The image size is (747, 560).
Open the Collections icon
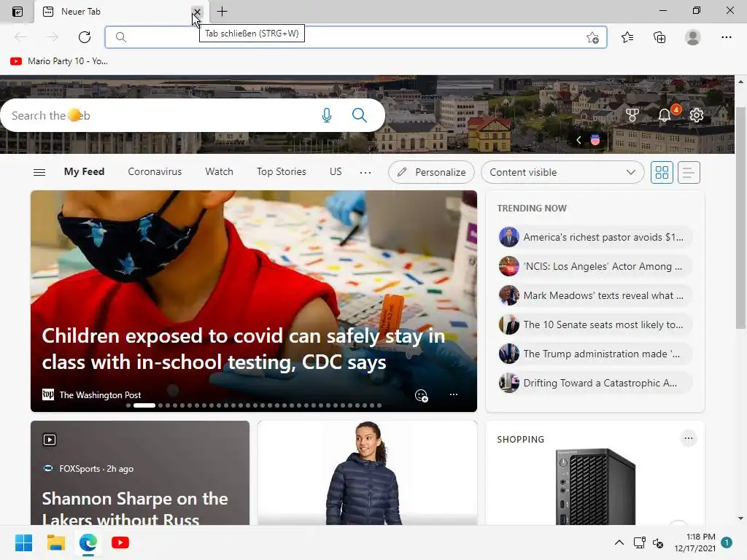(x=659, y=37)
